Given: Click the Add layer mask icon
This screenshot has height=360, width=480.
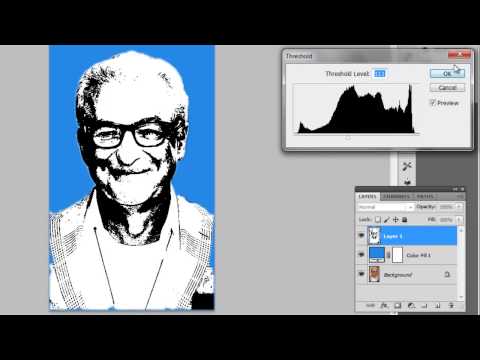Looking at the screenshot, I should click(x=398, y=305).
